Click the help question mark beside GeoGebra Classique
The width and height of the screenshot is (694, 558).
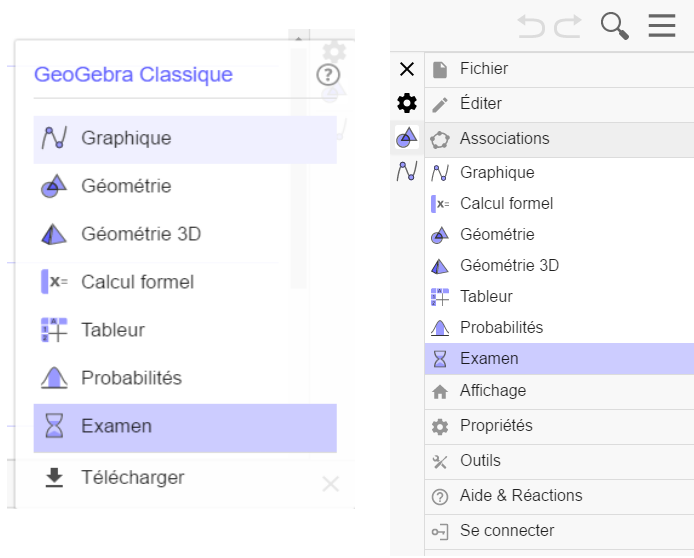coord(328,75)
